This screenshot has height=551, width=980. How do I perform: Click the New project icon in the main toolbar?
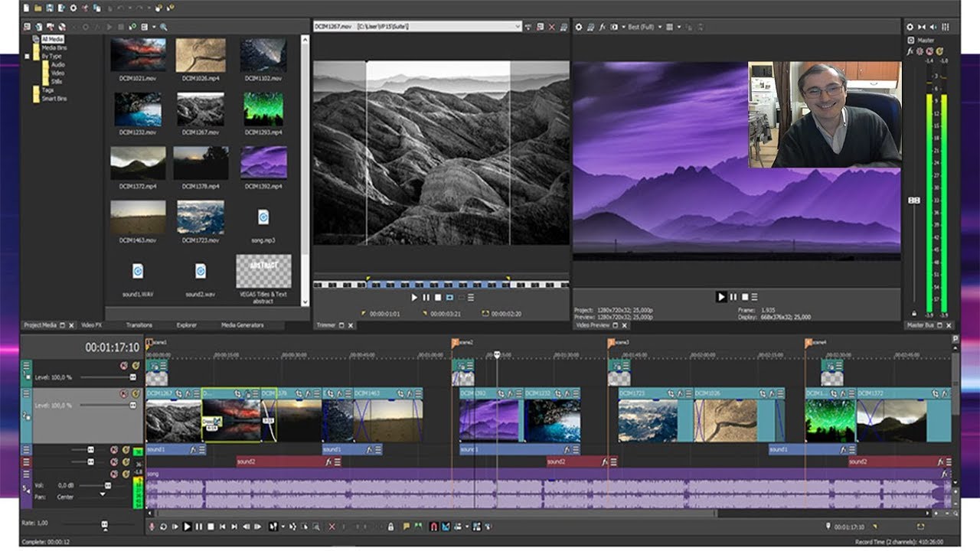click(x=26, y=8)
